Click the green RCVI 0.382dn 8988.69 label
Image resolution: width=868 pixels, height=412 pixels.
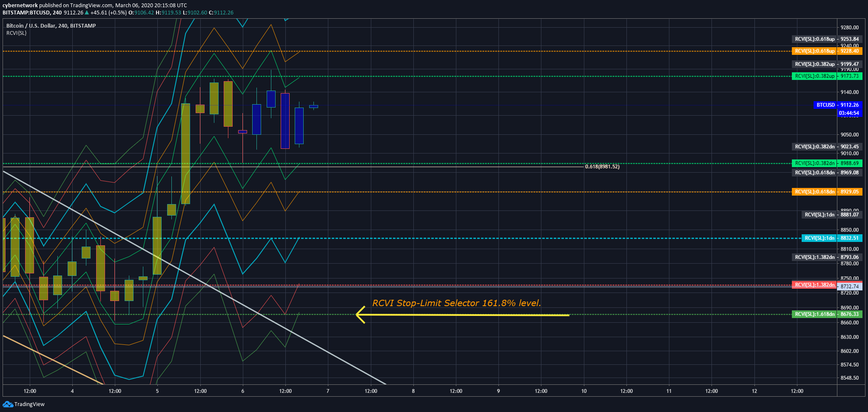827,163
